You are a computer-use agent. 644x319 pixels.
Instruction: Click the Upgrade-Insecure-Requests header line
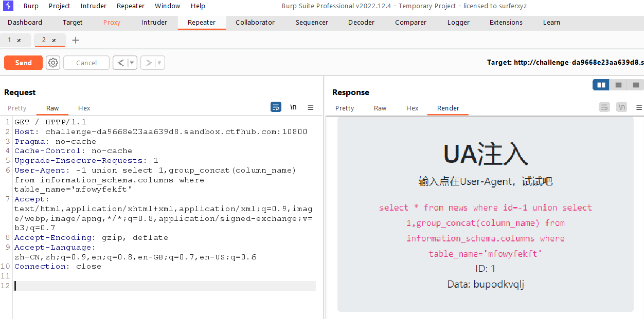(x=86, y=160)
